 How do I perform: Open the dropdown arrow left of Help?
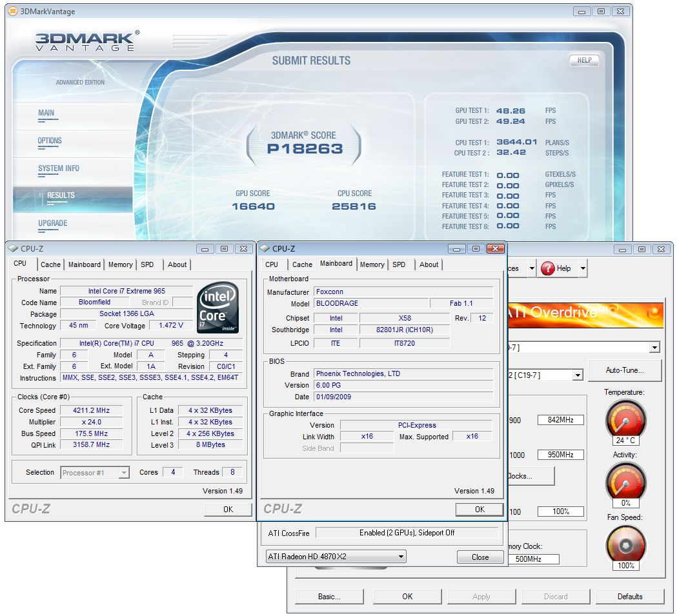[x=532, y=268]
